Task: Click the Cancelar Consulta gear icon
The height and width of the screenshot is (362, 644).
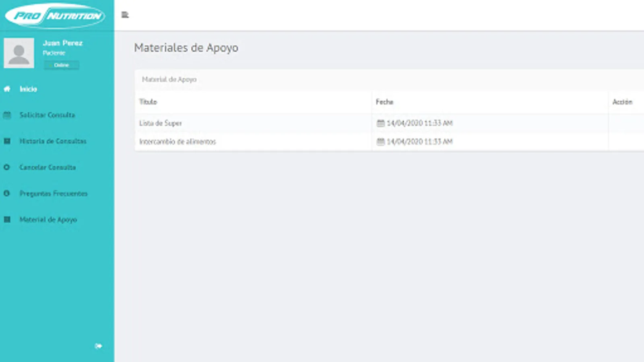Action: (x=6, y=167)
